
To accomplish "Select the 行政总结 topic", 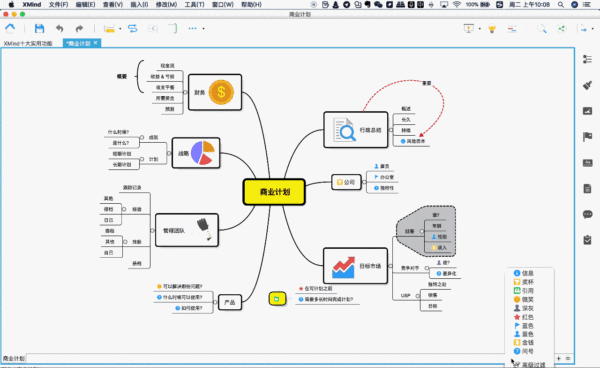I will pos(355,130).
